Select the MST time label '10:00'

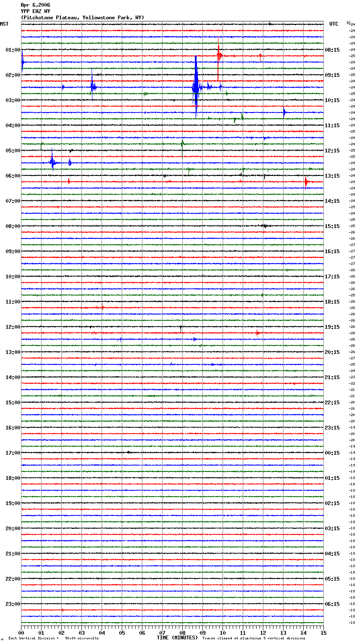13,277
